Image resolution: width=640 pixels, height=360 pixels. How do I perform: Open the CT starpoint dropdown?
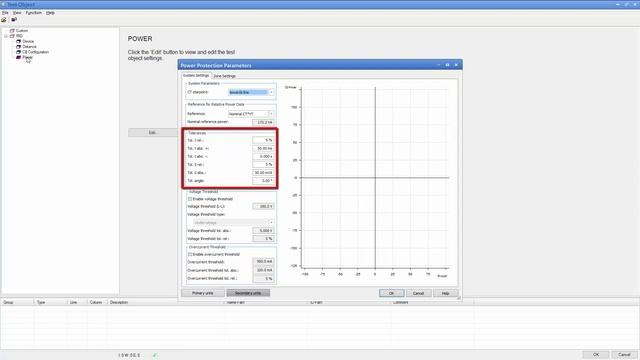[271, 92]
